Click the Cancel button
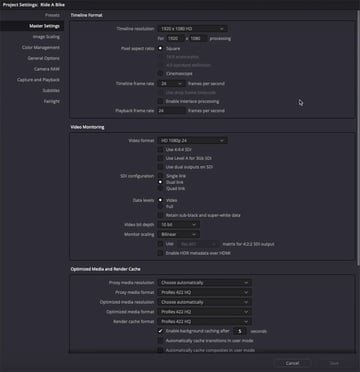360x372 pixels. [x=292, y=363]
